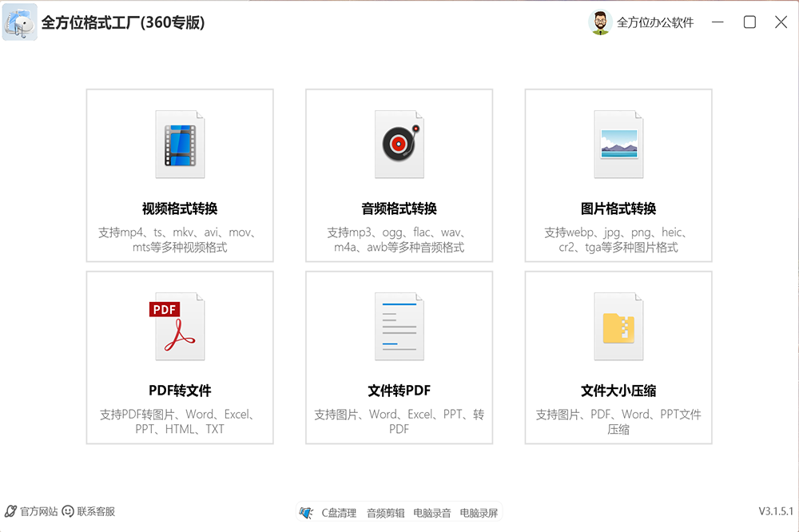
Task: Click the file to PDF document icon
Action: point(399,327)
